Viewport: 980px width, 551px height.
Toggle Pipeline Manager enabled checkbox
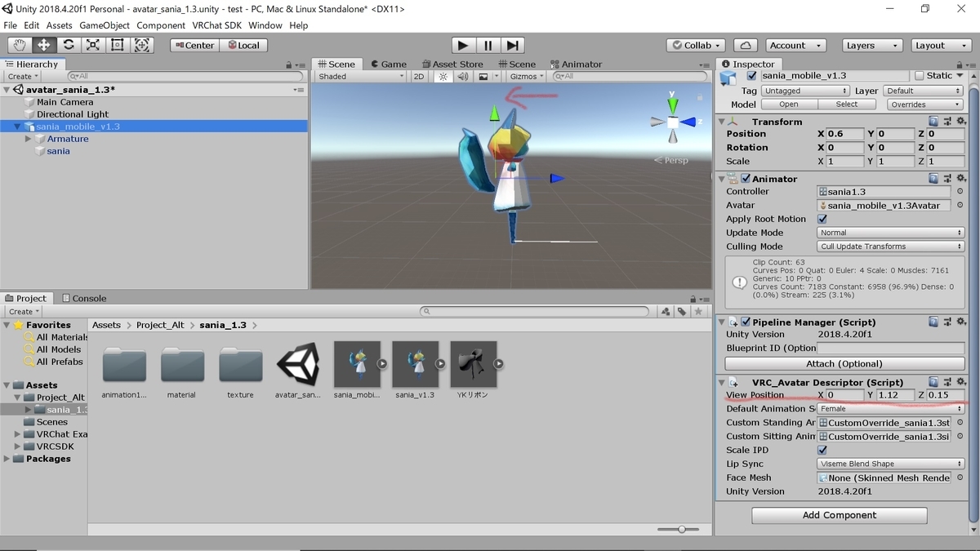(x=746, y=322)
